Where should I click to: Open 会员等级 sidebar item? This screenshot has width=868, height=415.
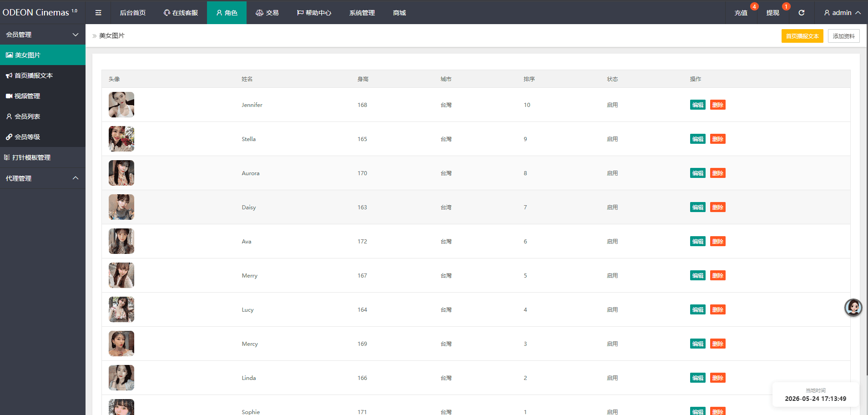click(x=43, y=137)
